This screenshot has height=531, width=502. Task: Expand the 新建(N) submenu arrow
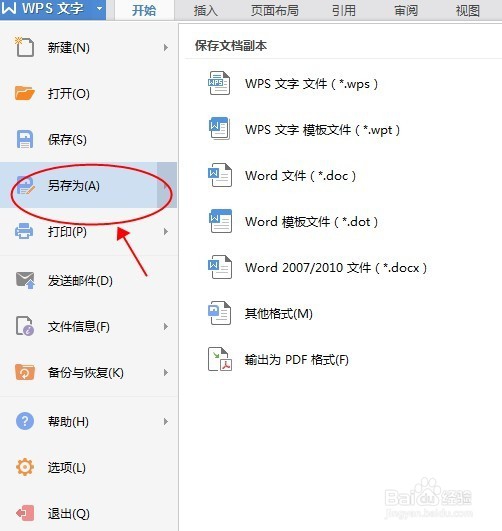coord(166,47)
